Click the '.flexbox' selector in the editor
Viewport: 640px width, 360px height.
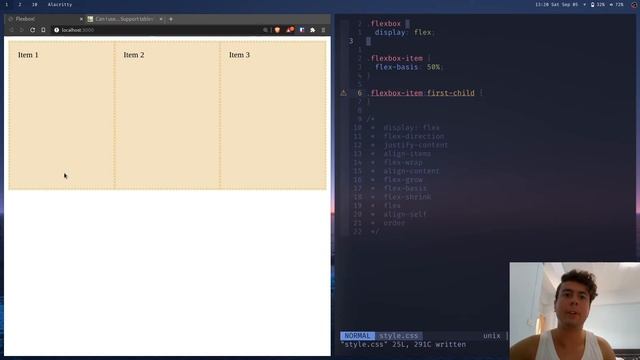pos(384,24)
